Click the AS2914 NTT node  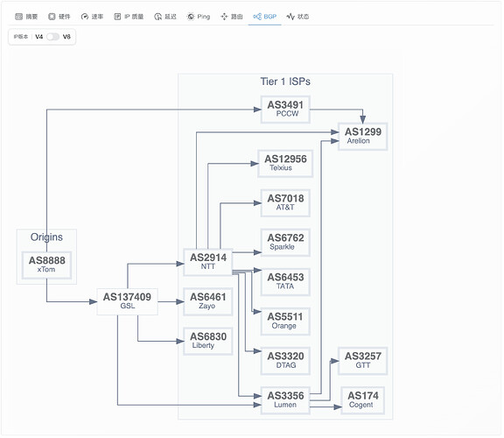208,262
